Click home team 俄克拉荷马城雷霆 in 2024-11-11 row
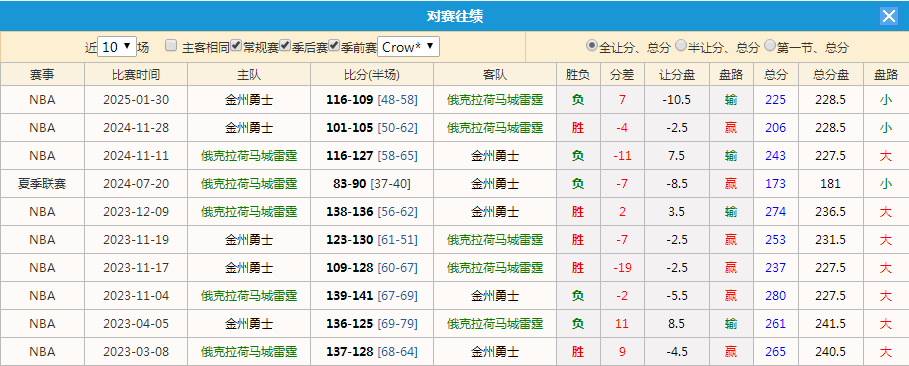 point(249,155)
